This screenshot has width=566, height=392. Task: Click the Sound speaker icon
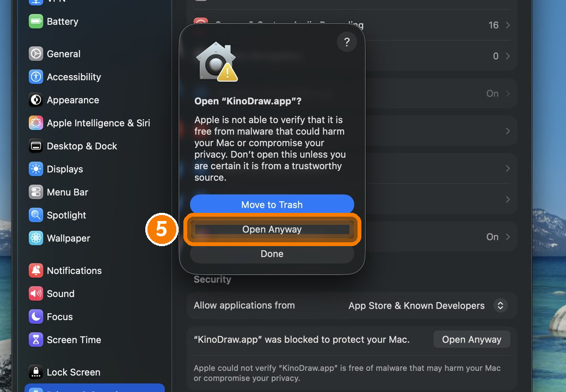pyautogui.click(x=36, y=294)
